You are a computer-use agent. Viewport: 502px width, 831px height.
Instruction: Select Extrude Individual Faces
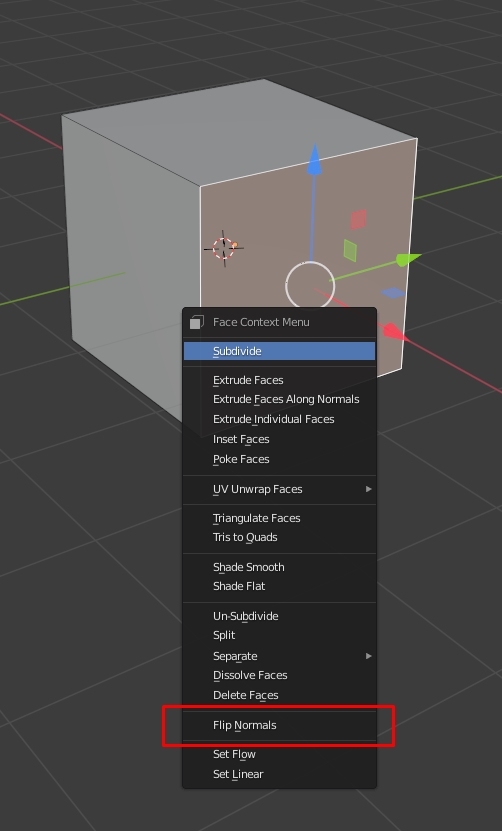click(279, 419)
